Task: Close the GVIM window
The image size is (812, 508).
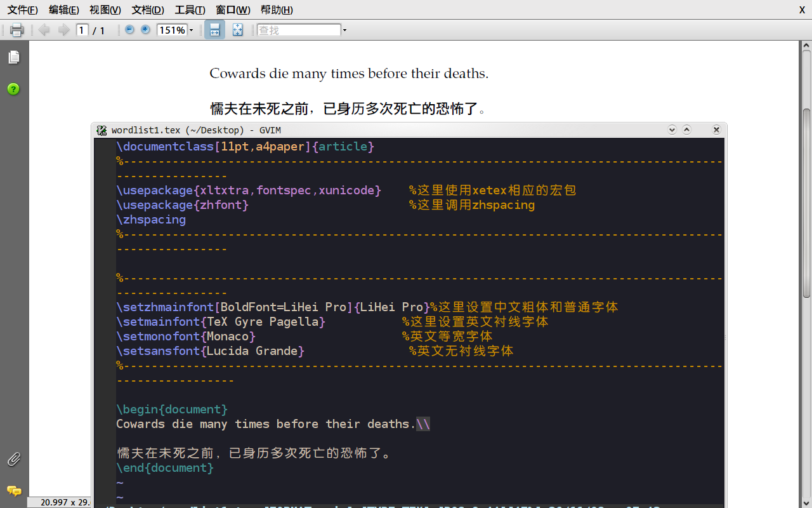Action: [x=716, y=130]
